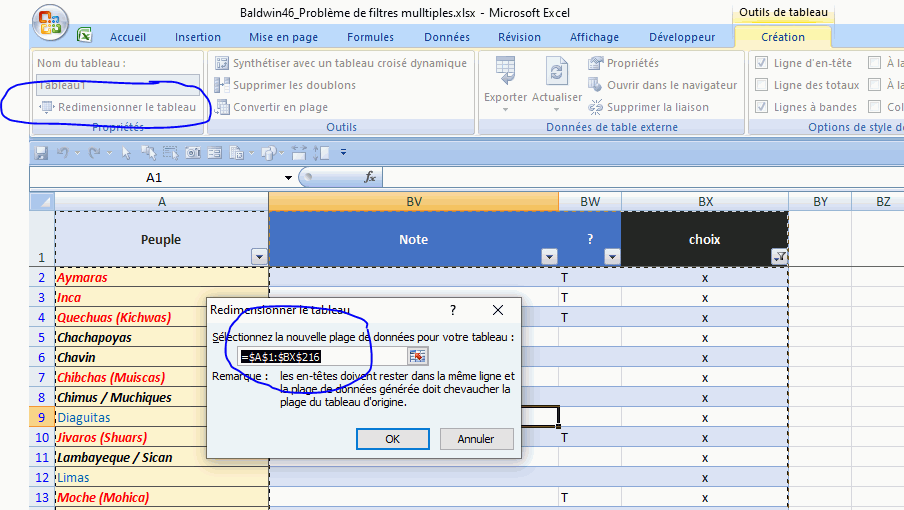Open the round Office button menu
The image size is (904, 510).
pos(50,23)
